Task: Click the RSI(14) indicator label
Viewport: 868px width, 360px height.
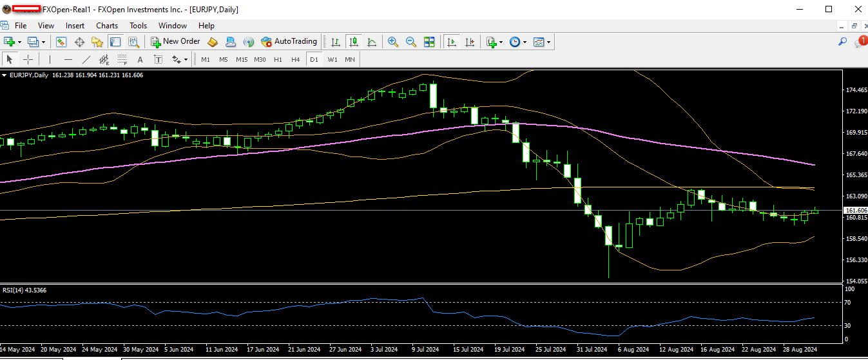Action: (24, 290)
